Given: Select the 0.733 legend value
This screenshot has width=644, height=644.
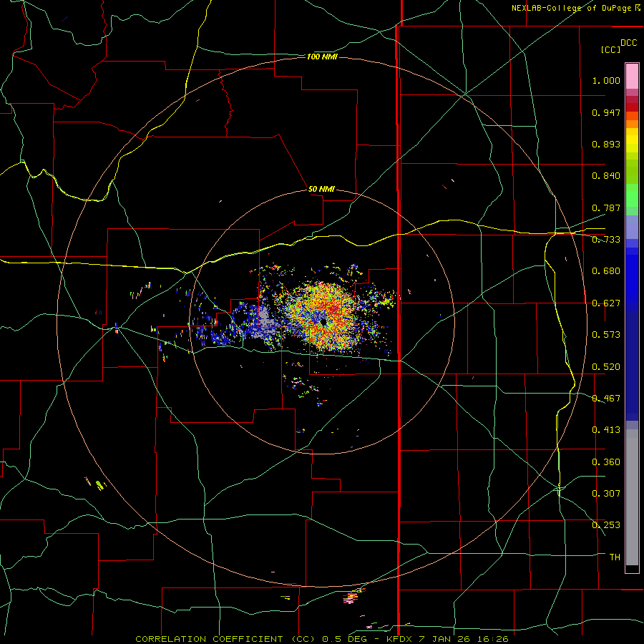Looking at the screenshot, I should (x=606, y=240).
